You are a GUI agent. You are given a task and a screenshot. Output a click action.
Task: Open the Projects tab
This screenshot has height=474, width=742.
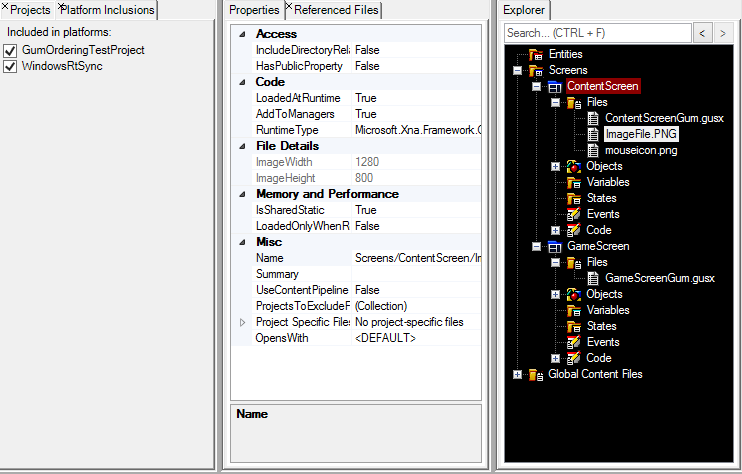tap(28, 10)
